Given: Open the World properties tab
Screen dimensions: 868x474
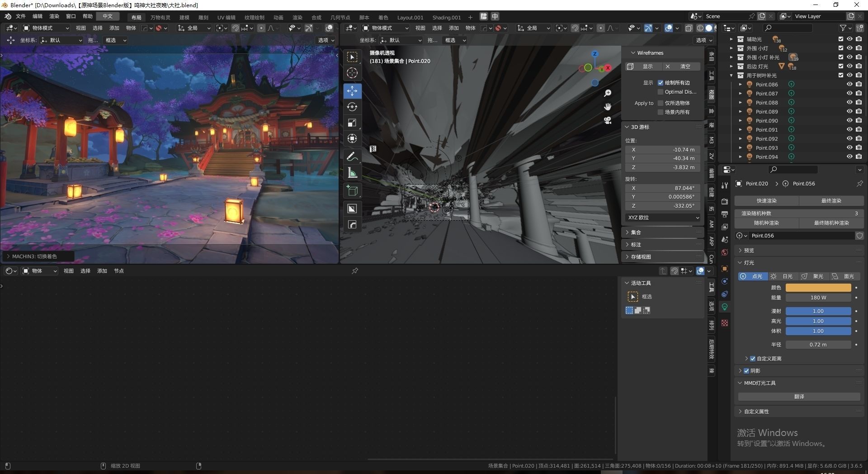Looking at the screenshot, I should coord(725,252).
